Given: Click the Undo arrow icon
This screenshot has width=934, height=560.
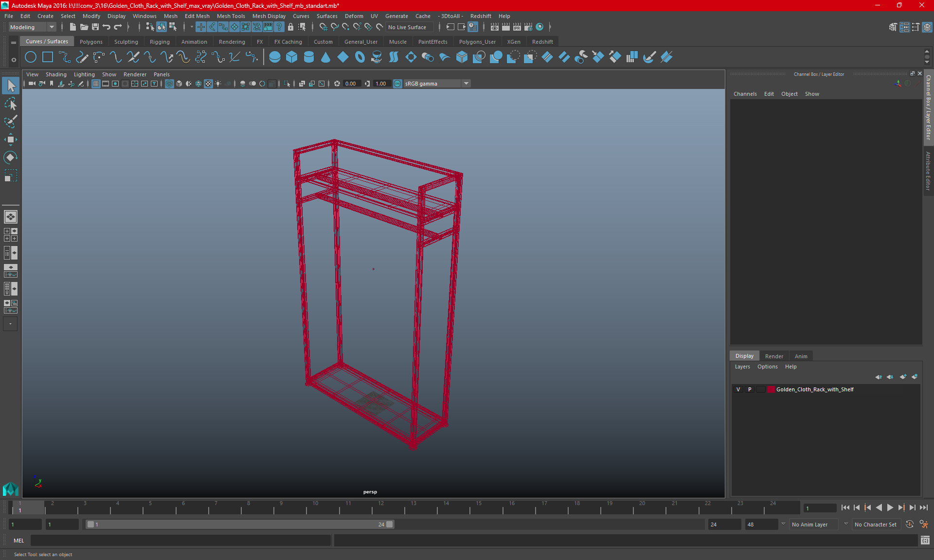Looking at the screenshot, I should coord(107,27).
